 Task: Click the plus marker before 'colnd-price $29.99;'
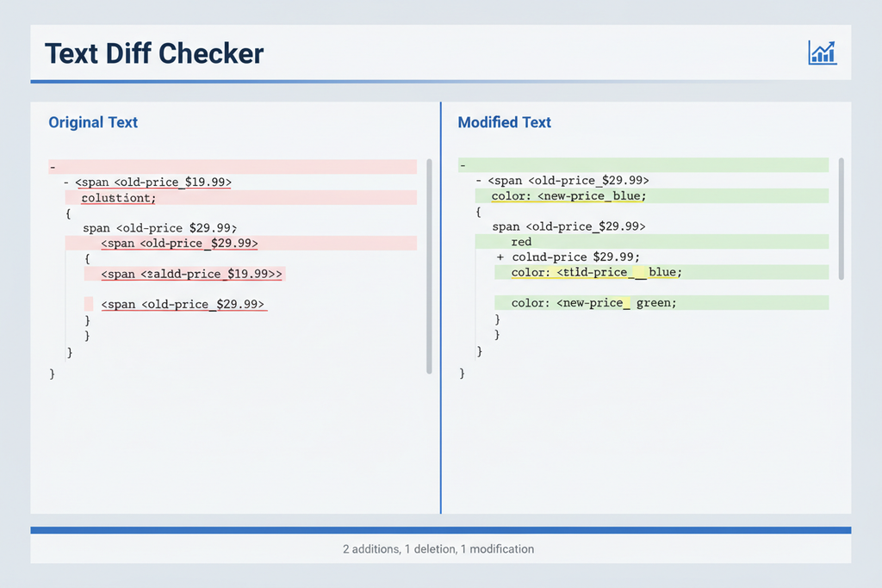point(500,257)
